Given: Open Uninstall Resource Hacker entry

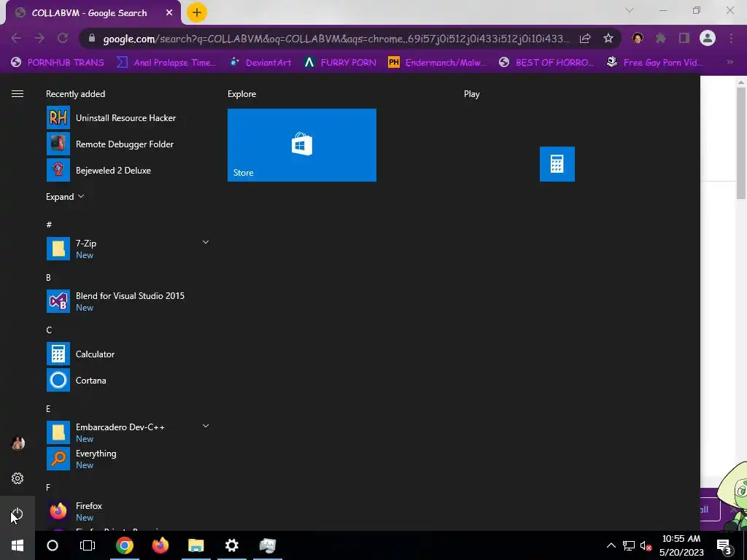Looking at the screenshot, I should tap(128, 117).
